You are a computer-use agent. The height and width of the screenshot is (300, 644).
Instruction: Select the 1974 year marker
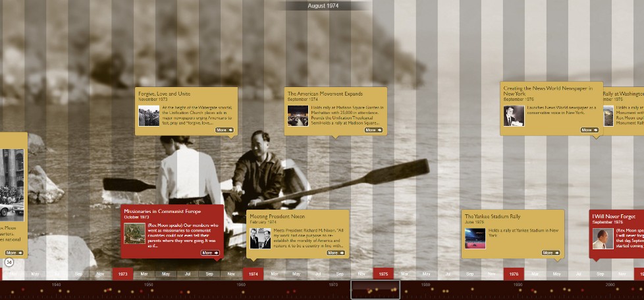[252, 274]
